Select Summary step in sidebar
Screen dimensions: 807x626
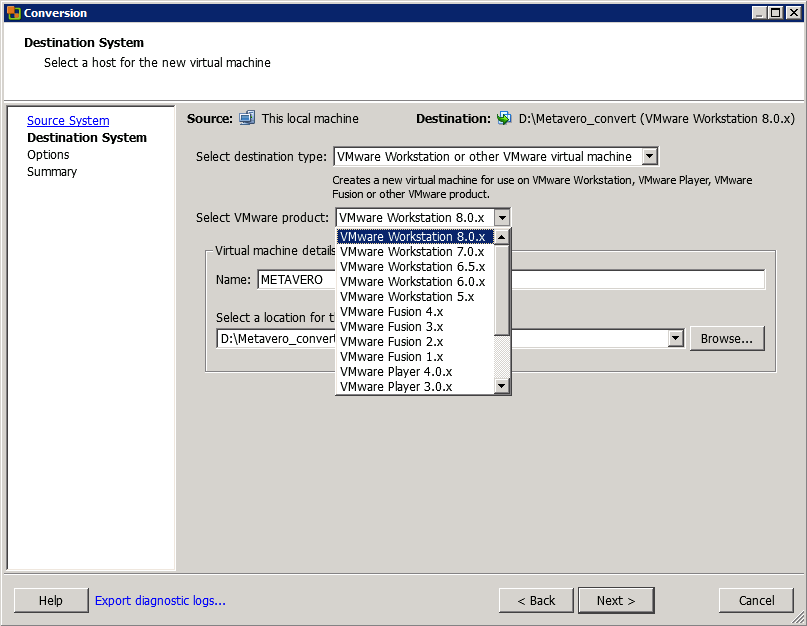52,171
